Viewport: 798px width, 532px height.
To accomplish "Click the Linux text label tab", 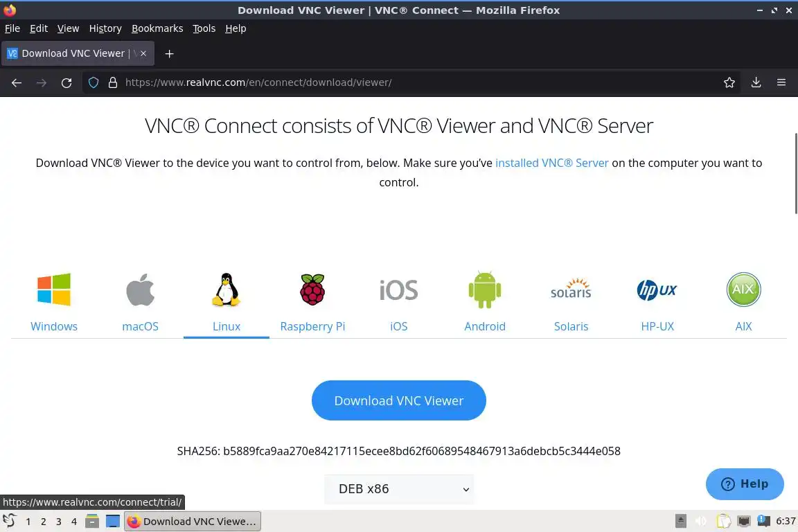I will [227, 326].
